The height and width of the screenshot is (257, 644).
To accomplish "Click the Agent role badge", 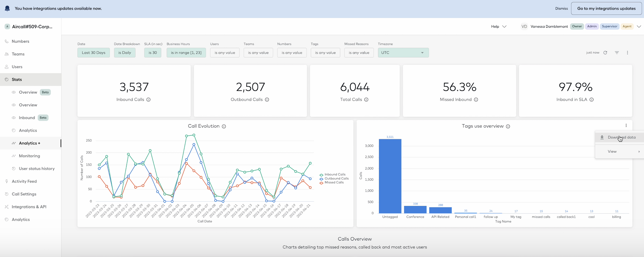I will pos(627,26).
